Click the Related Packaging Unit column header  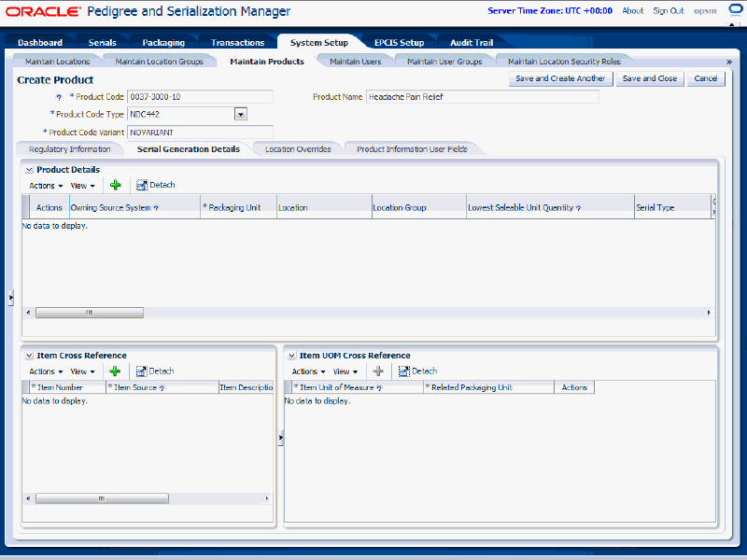click(x=488, y=387)
